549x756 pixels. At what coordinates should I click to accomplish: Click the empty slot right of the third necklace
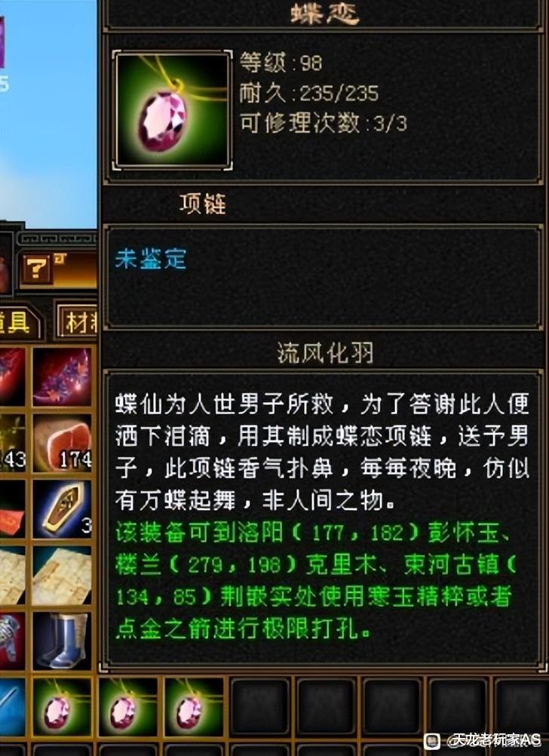click(x=260, y=707)
